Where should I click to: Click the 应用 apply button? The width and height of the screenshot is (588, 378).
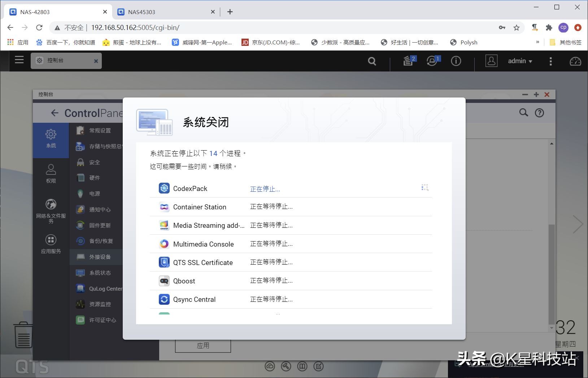coord(203,346)
